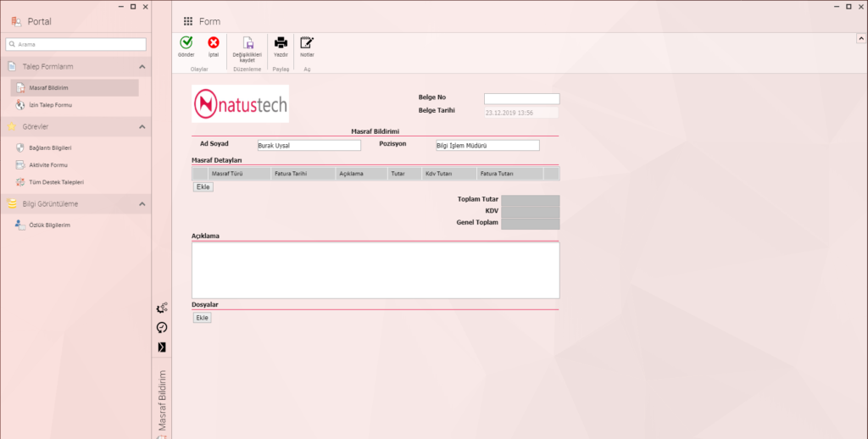Click the Görevler star icon
Image resolution: width=868 pixels, height=439 pixels.
pyautogui.click(x=12, y=127)
